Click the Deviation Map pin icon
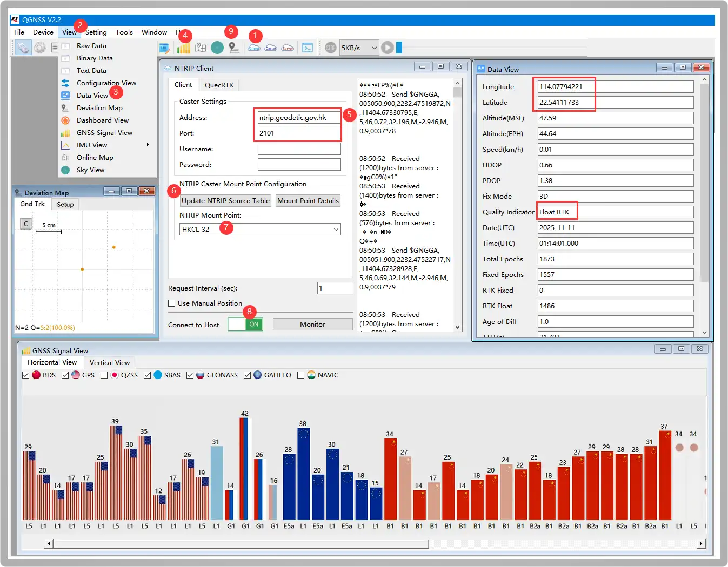Screen dimensions: 728x567 click(x=233, y=48)
